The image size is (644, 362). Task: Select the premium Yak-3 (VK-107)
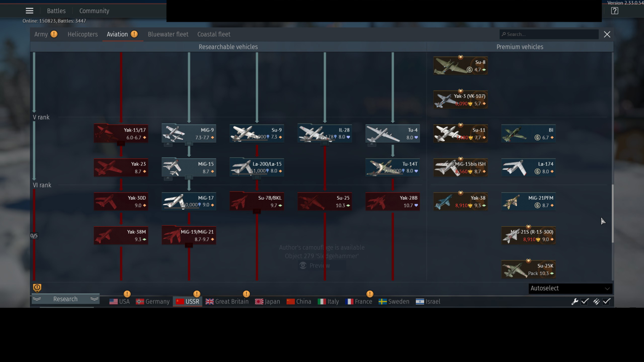[x=460, y=100]
